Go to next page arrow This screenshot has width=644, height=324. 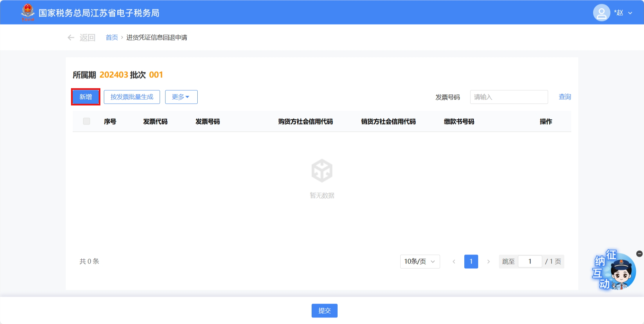click(488, 261)
